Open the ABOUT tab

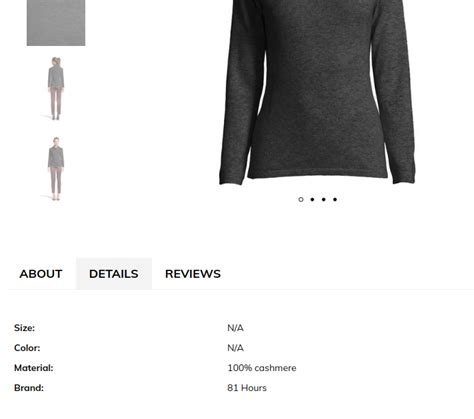(x=41, y=274)
